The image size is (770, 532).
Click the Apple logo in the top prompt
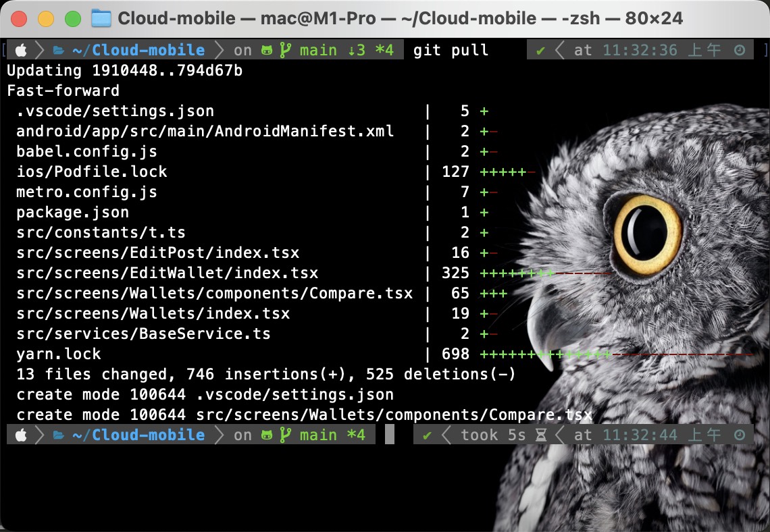coord(21,50)
